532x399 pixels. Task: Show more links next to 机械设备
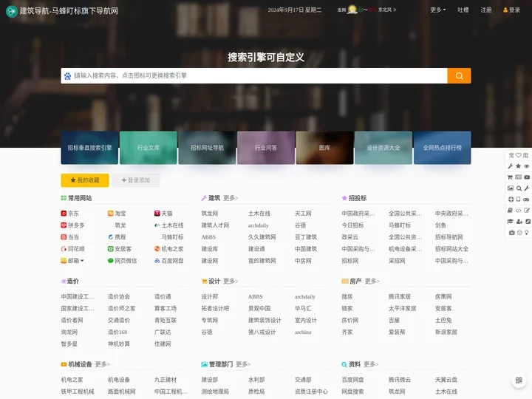(103, 364)
